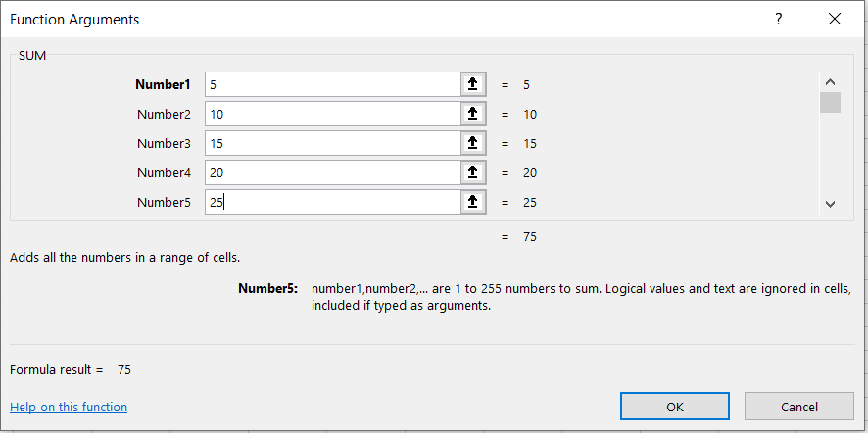Click into the Number2 field containing 10
The height and width of the screenshot is (433, 868).
332,114
